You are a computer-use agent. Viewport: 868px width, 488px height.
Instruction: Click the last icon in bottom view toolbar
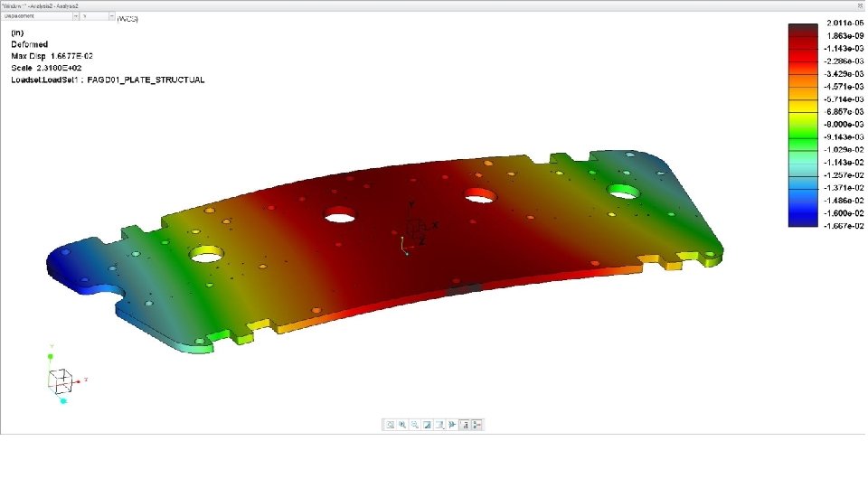pos(477,425)
